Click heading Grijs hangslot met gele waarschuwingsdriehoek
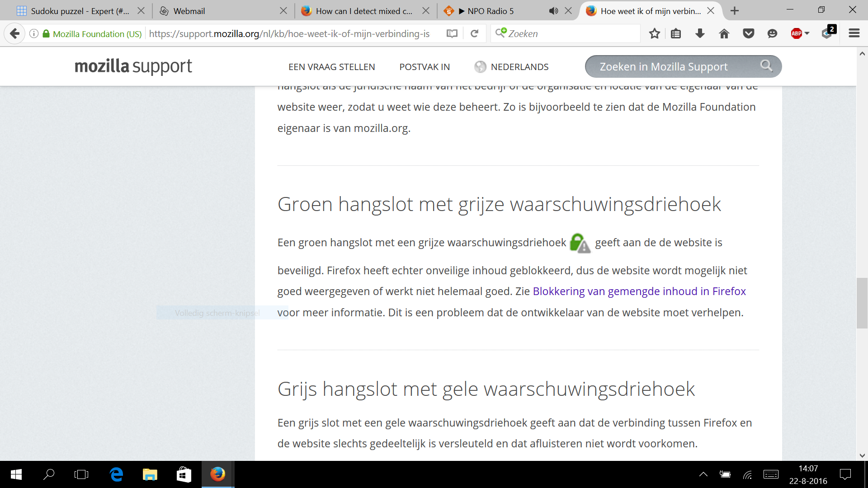 [x=486, y=389]
